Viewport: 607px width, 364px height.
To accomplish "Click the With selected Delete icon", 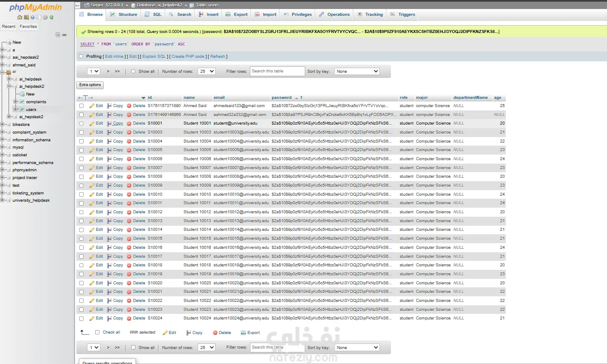I will pyautogui.click(x=215, y=333).
